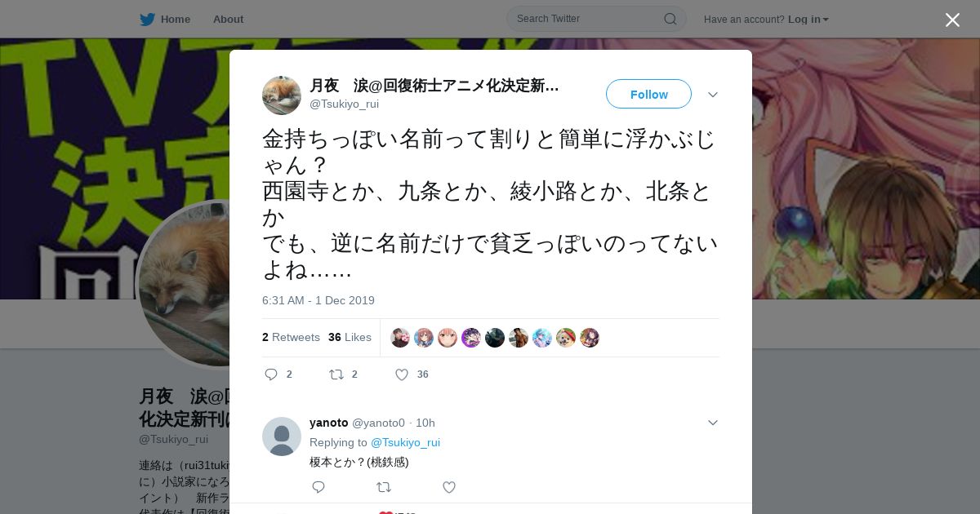The height and width of the screenshot is (514, 980).
Task: Close the tweet overlay with X
Action: 952,20
